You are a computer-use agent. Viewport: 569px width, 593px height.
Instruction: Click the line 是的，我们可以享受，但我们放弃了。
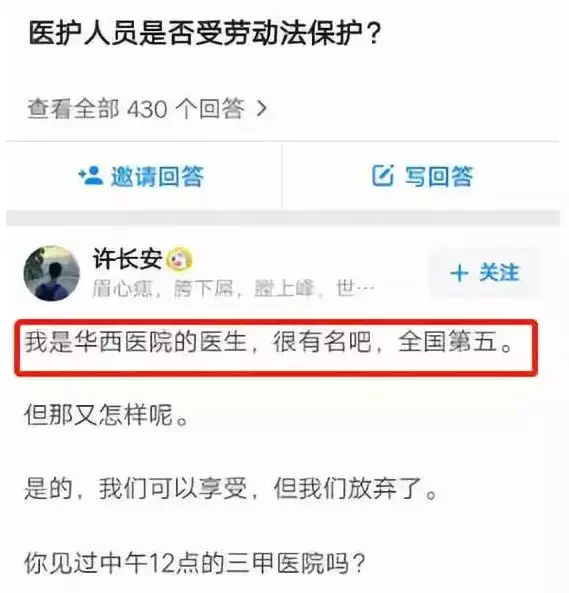pos(231,489)
